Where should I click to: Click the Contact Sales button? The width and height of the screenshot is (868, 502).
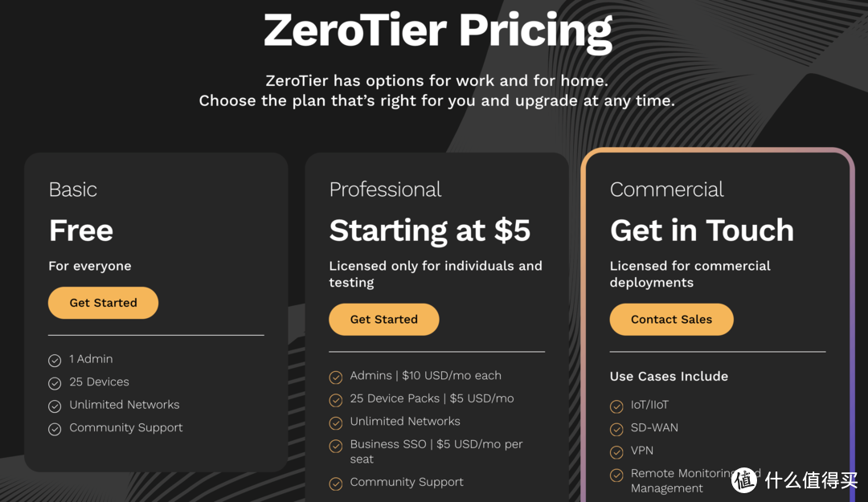[x=671, y=319]
